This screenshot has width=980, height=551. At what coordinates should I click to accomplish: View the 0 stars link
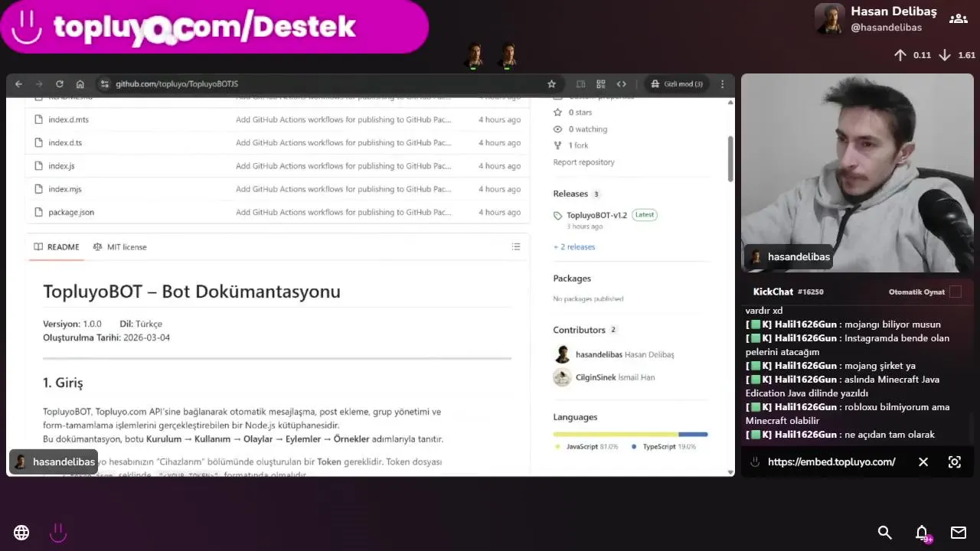[573, 112]
